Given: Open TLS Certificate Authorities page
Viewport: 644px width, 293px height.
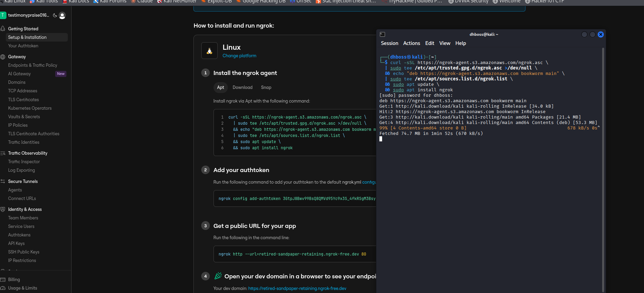Looking at the screenshot, I should pos(34,134).
